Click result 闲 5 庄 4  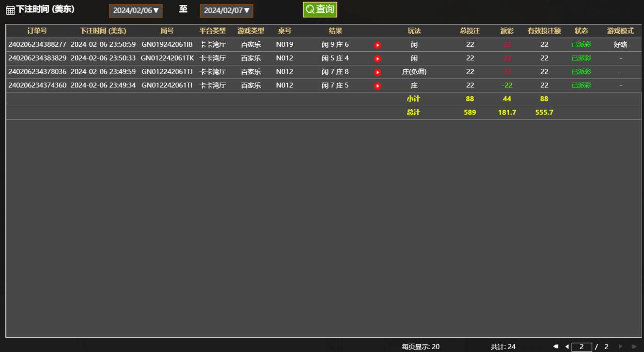click(336, 58)
